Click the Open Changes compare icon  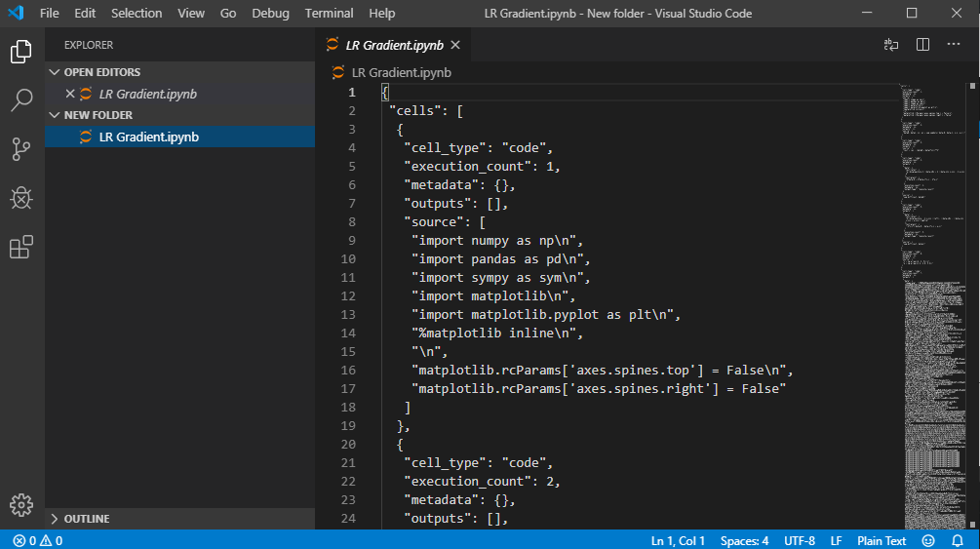click(x=891, y=45)
